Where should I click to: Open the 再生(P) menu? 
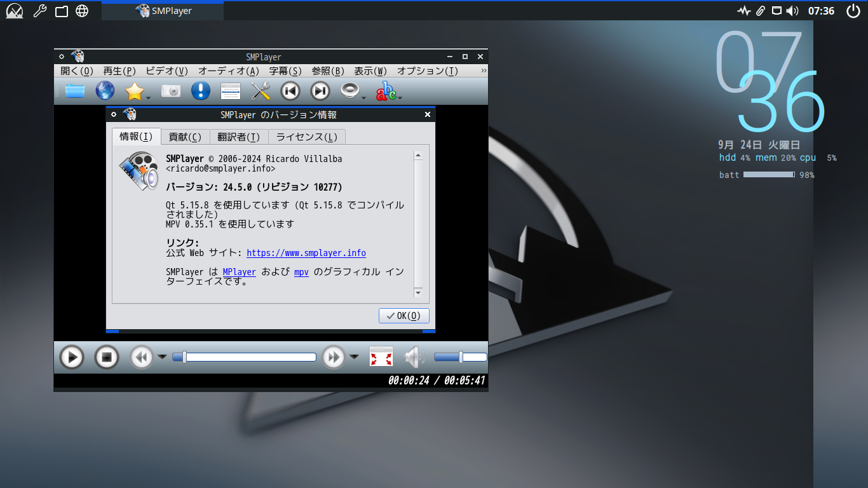pos(119,71)
